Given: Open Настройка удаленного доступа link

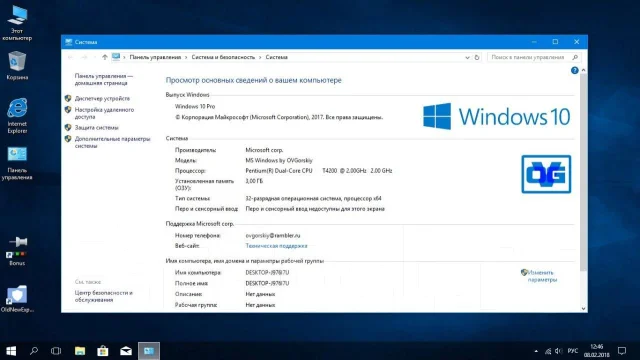Looking at the screenshot, I should tap(104, 113).
